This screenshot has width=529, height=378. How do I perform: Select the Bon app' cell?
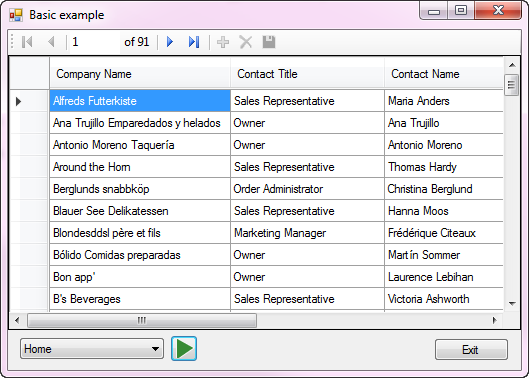140,277
